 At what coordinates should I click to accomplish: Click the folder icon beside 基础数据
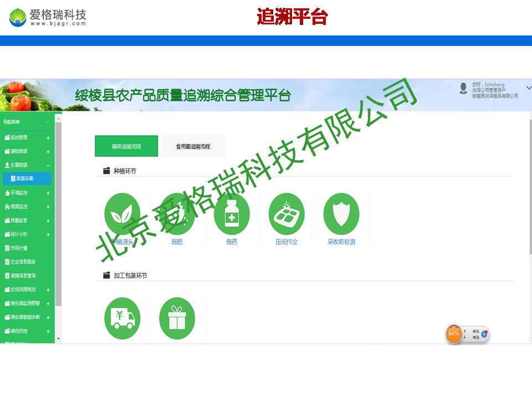(7, 151)
